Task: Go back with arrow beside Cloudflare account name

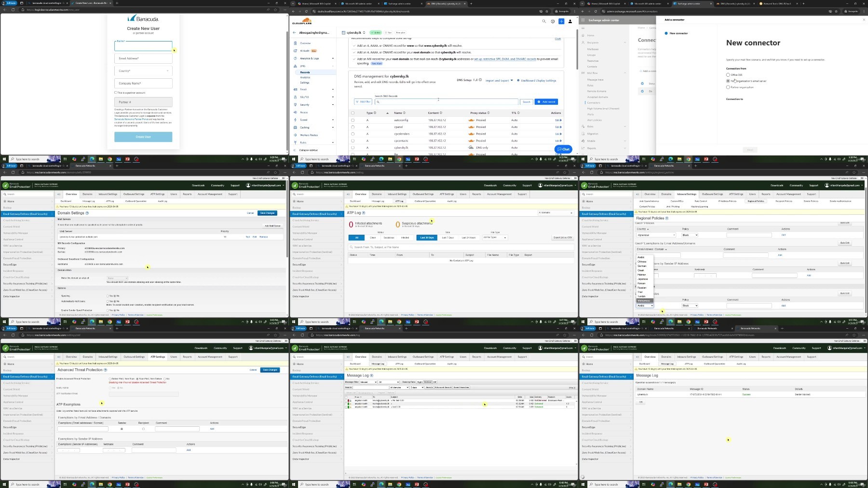Action: [294, 33]
